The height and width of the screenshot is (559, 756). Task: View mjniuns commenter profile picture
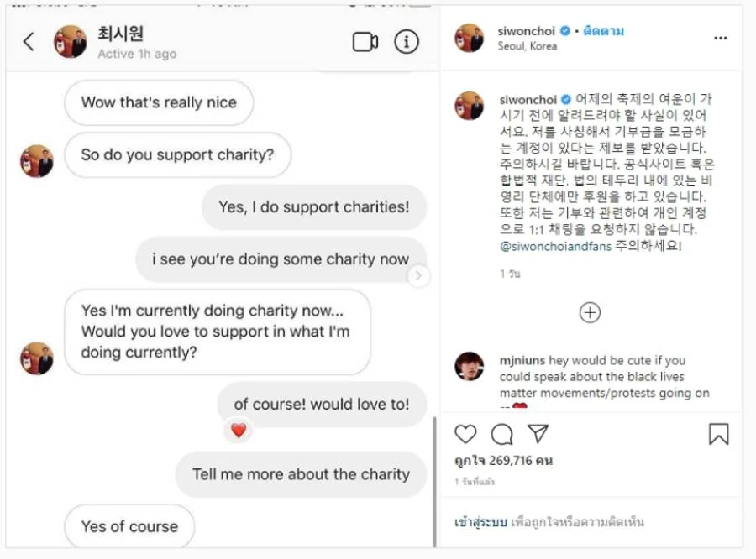point(469,366)
